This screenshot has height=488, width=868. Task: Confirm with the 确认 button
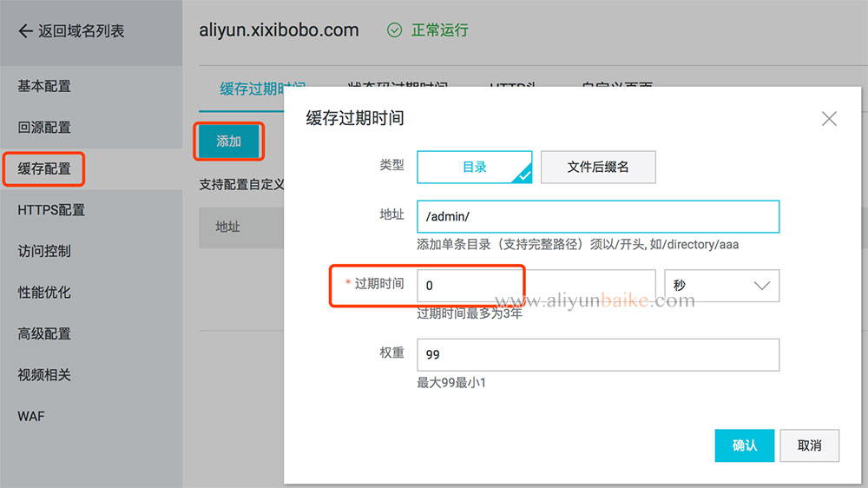coord(745,445)
